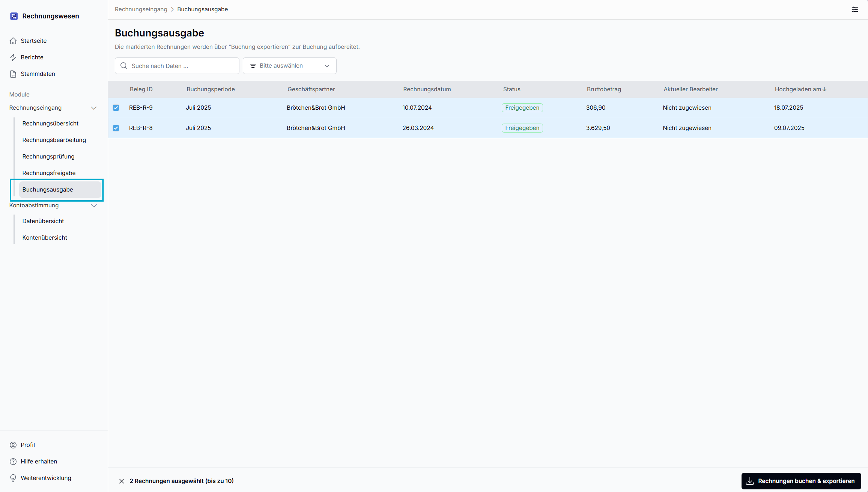Sort by Status column header
868x492 pixels.
click(512, 89)
